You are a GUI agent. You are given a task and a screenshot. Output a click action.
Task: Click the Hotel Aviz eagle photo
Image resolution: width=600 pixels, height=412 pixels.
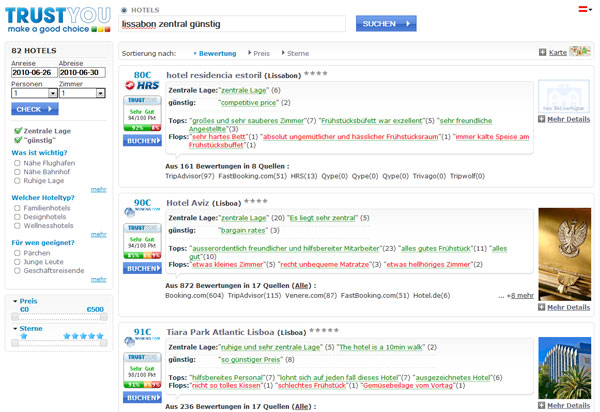[x=564, y=254]
